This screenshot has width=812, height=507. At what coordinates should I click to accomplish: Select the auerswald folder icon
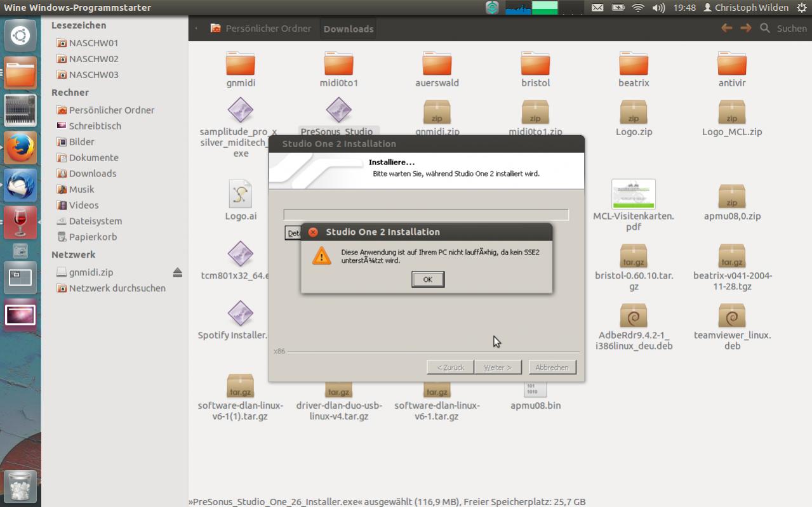coord(437,63)
